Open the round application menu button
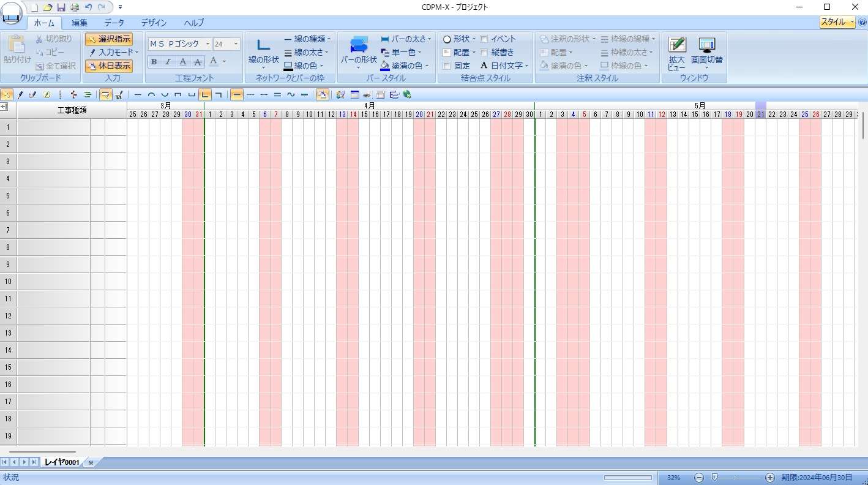The image size is (868, 485). pos(10,12)
